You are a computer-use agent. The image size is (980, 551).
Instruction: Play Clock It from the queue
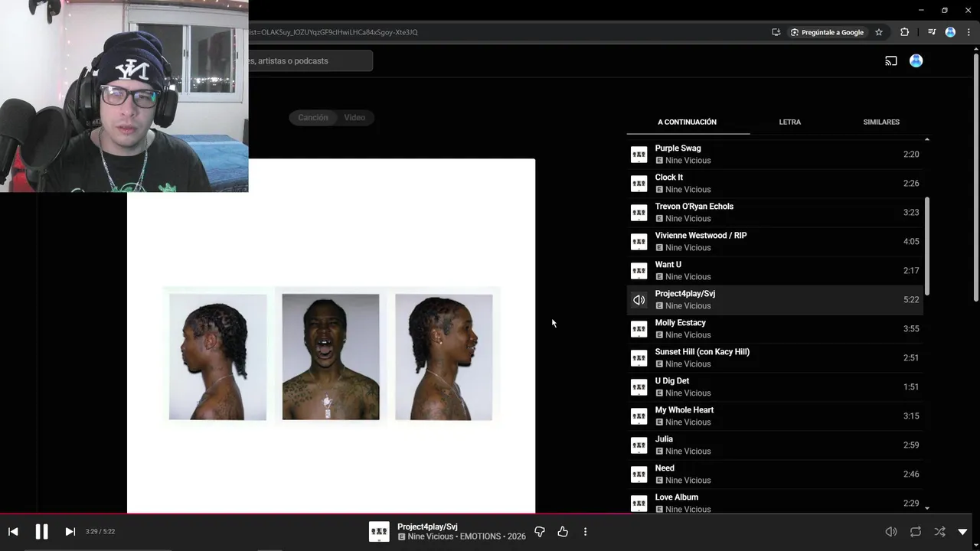775,183
